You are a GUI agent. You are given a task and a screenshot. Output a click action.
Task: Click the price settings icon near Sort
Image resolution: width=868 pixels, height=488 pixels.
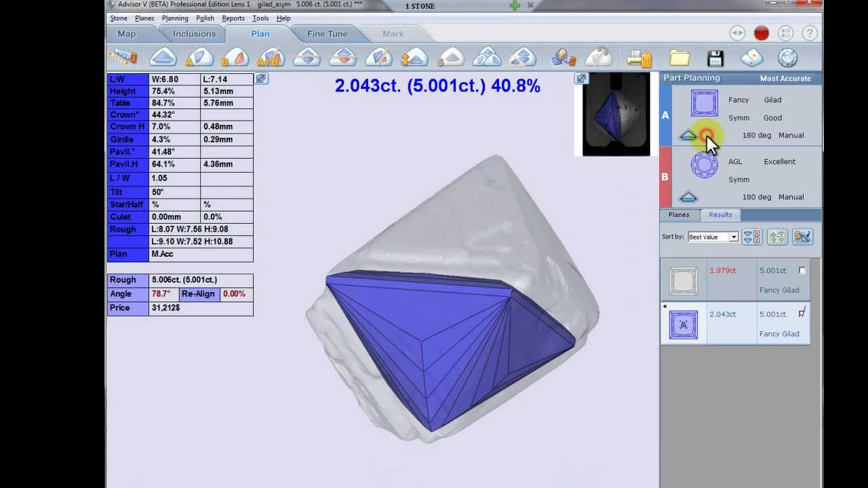(802, 237)
